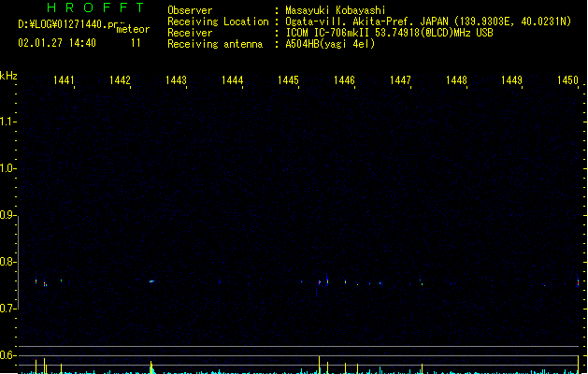This screenshot has height=374, width=588.
Task: Click frequency axis label 0.9
Action: point(7,215)
